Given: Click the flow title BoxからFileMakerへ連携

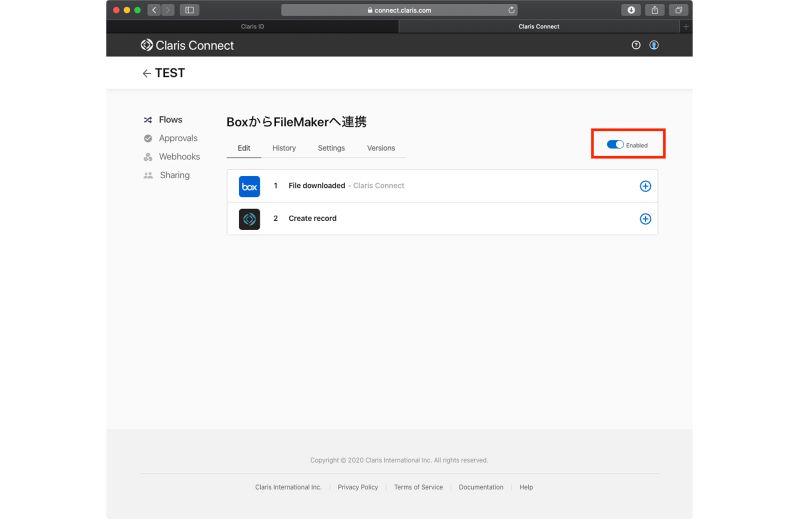Looking at the screenshot, I should click(x=296, y=122).
